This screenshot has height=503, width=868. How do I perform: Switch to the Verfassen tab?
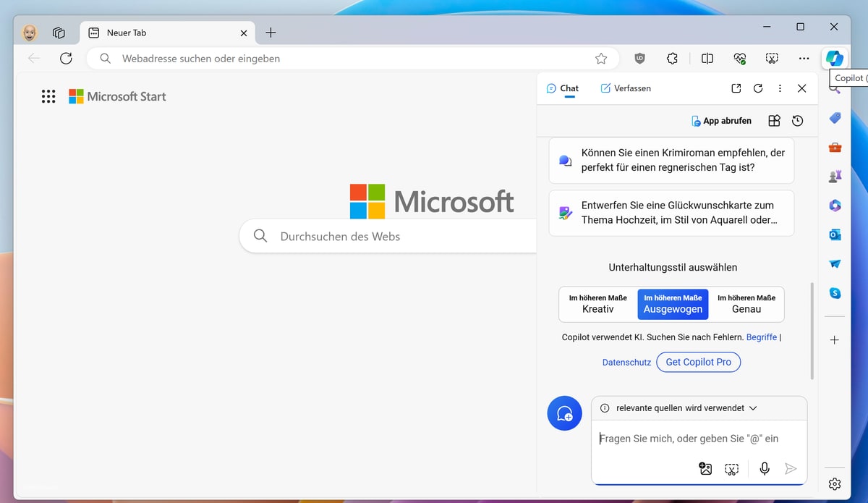626,88
